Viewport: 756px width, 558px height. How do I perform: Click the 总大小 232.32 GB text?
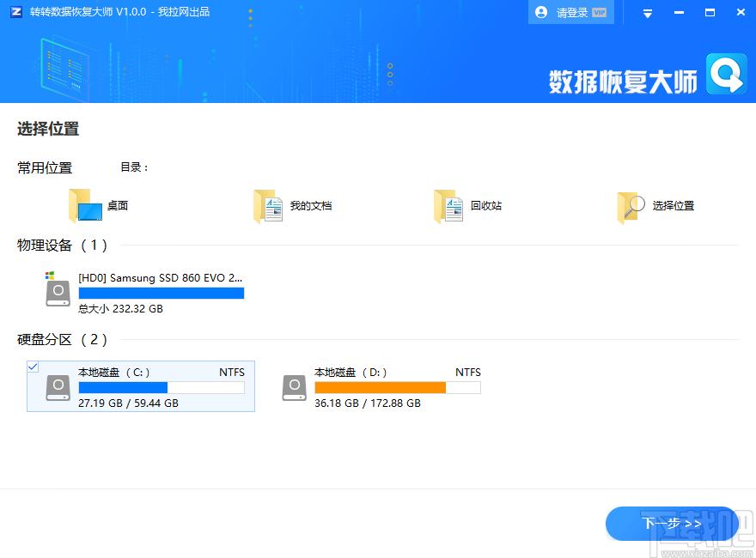click(x=120, y=308)
